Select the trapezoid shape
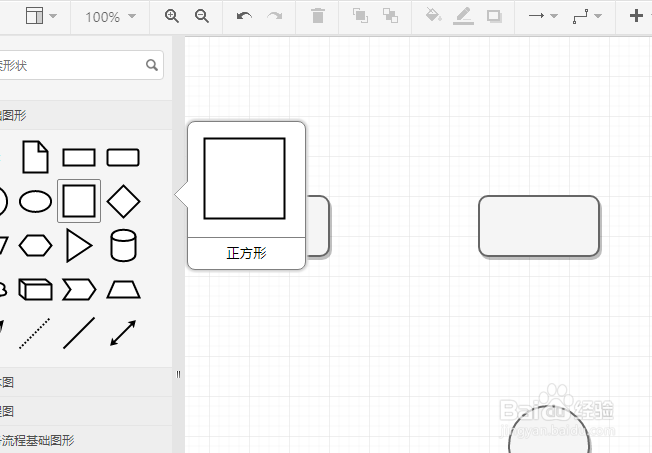 pyautogui.click(x=123, y=290)
